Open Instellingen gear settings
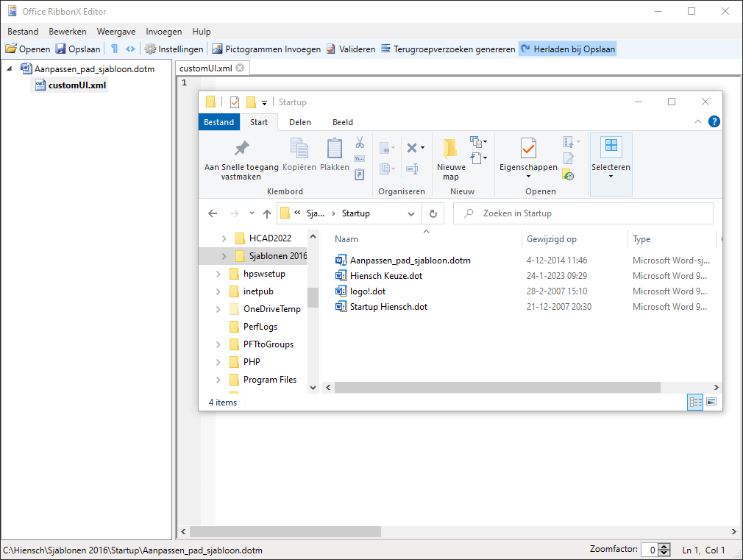The height and width of the screenshot is (560, 743). coord(174,49)
